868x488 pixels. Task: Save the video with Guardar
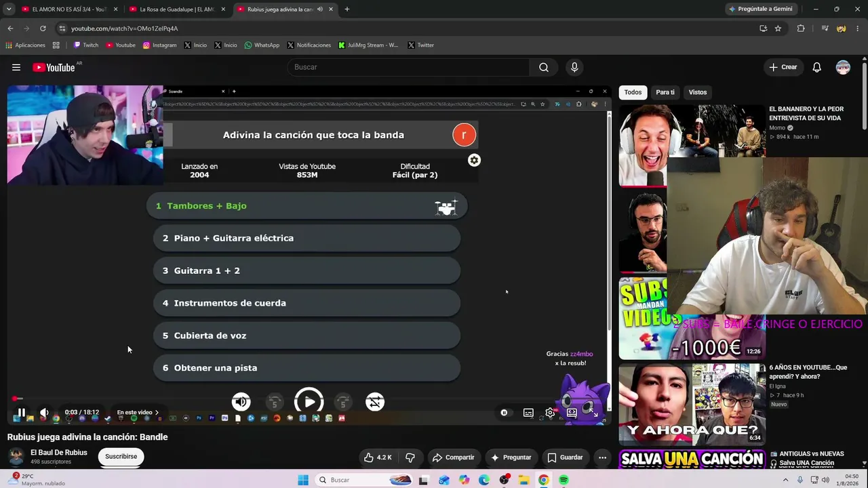pyautogui.click(x=565, y=457)
